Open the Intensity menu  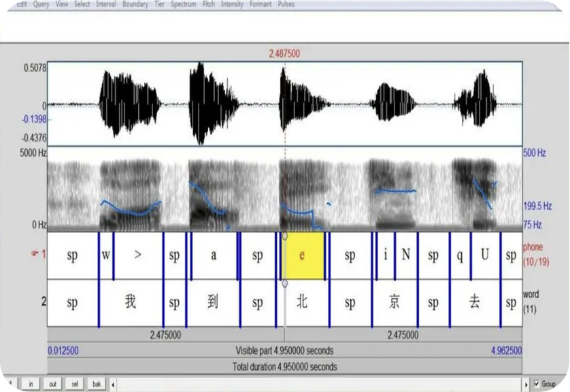[232, 4]
